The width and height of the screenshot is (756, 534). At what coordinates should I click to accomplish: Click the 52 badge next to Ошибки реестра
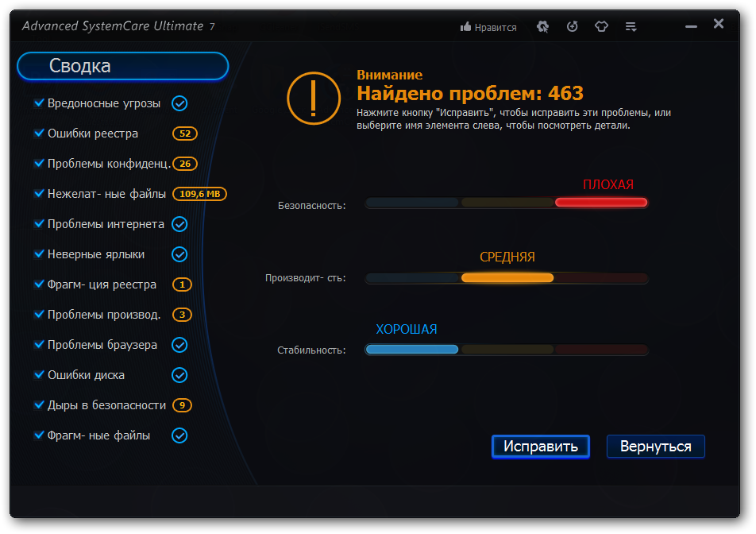[185, 133]
